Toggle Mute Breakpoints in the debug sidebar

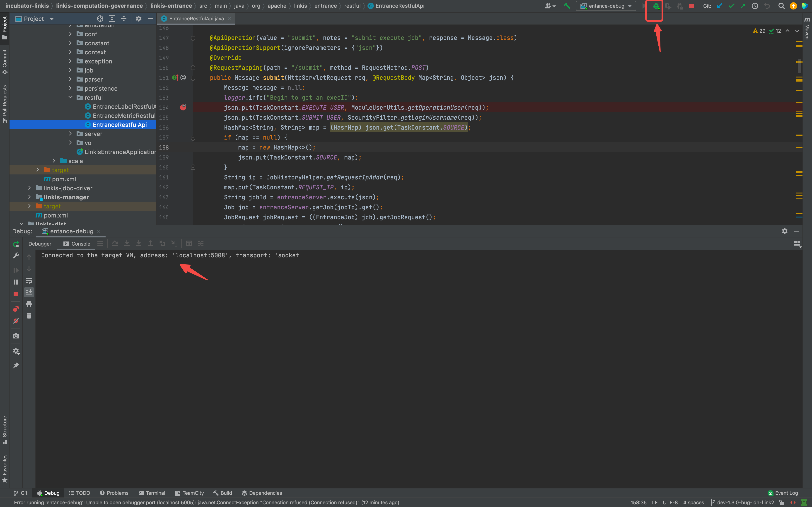click(x=16, y=321)
